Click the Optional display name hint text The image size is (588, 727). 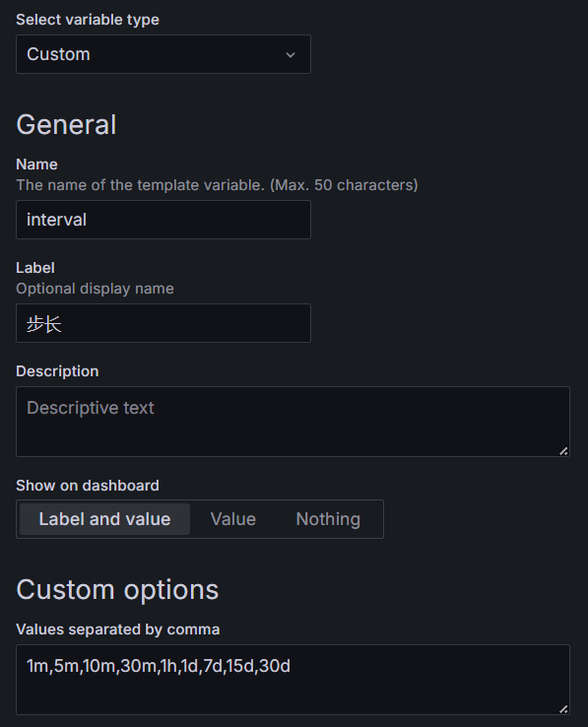pyautogui.click(x=96, y=289)
